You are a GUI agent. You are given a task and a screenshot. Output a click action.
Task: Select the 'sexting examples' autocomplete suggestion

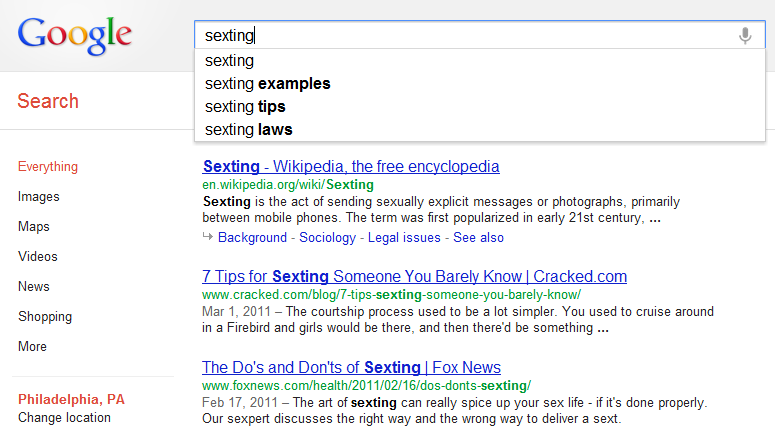pos(267,84)
